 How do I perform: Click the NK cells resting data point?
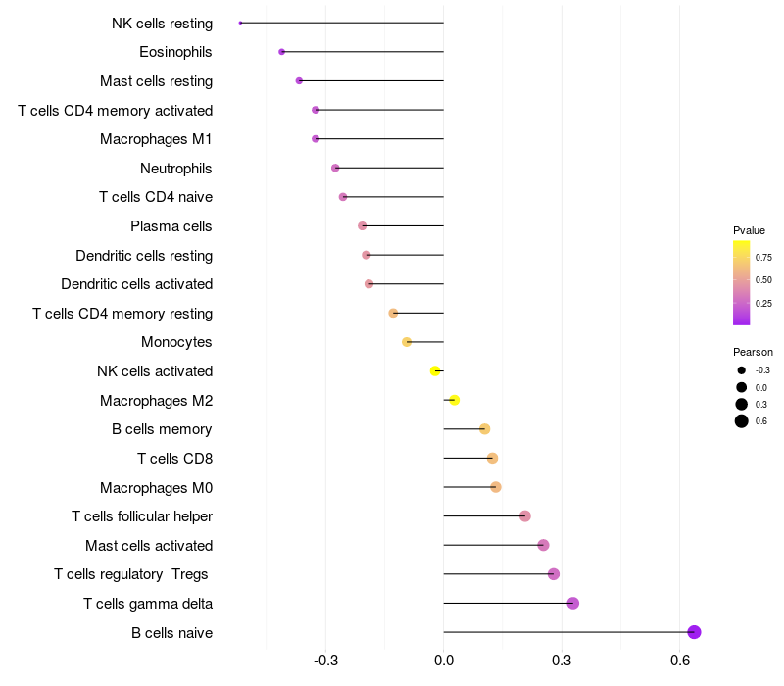click(x=240, y=23)
